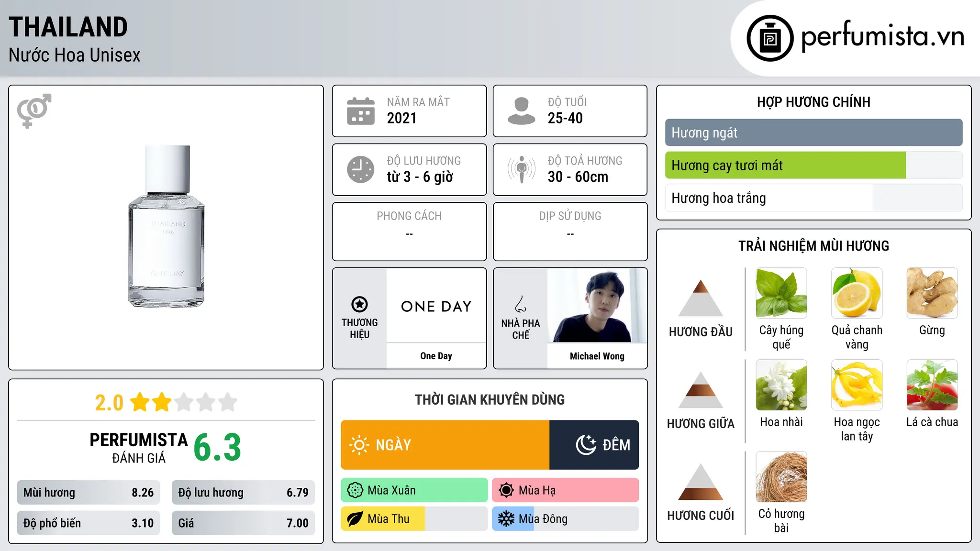The width and height of the screenshot is (980, 551).
Task: Open the basil note image Cây húng quế
Action: pos(781,293)
